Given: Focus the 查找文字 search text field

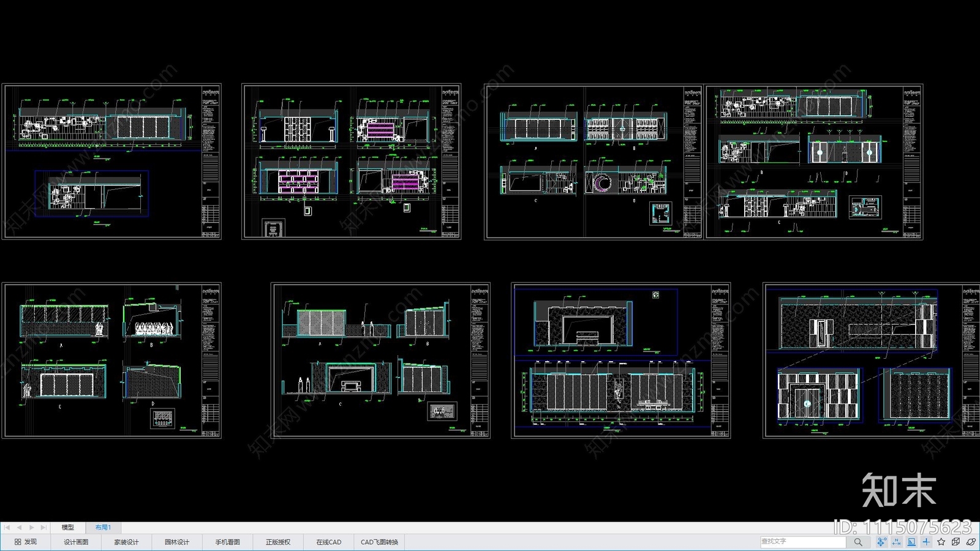Looking at the screenshot, I should 803,542.
